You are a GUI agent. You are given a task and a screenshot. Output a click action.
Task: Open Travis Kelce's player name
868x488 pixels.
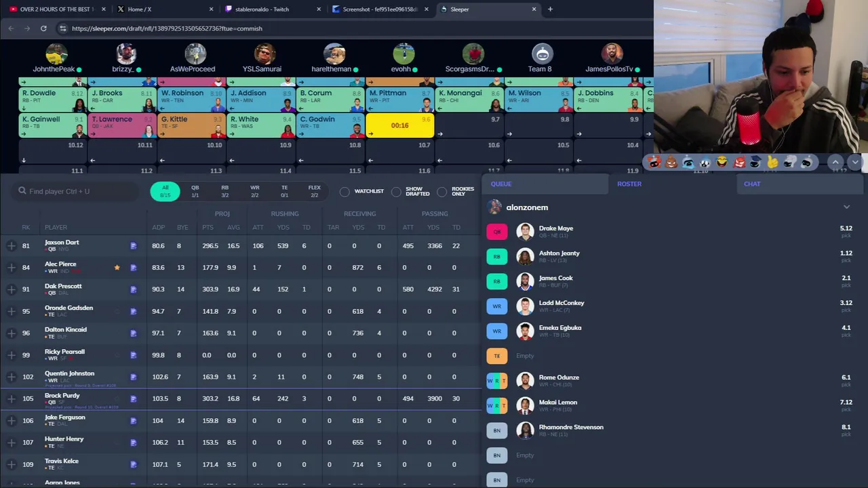(61, 461)
